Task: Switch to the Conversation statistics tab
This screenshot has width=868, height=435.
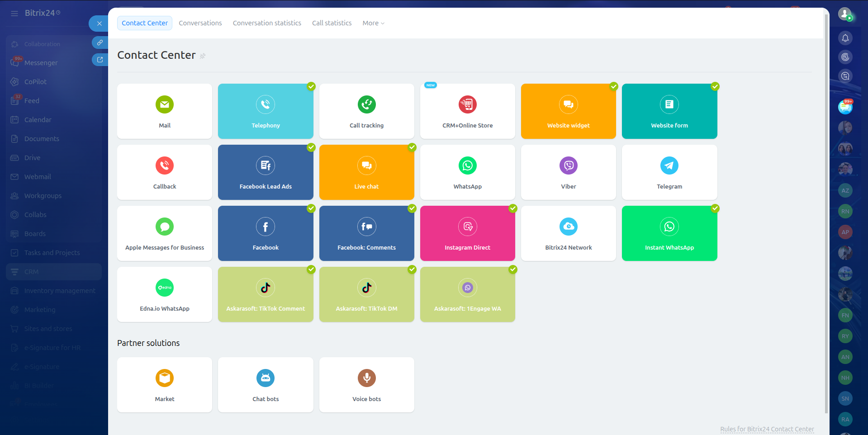Action: [x=267, y=23]
